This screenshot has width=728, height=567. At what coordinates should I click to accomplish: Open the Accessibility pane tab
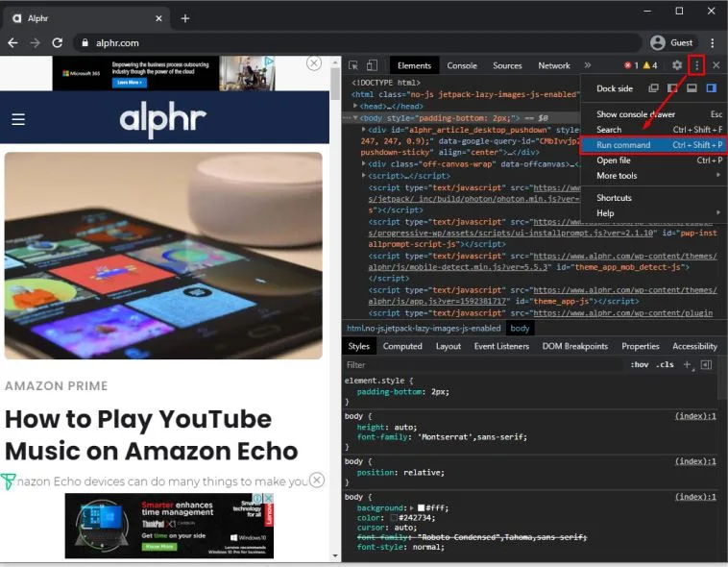click(694, 346)
